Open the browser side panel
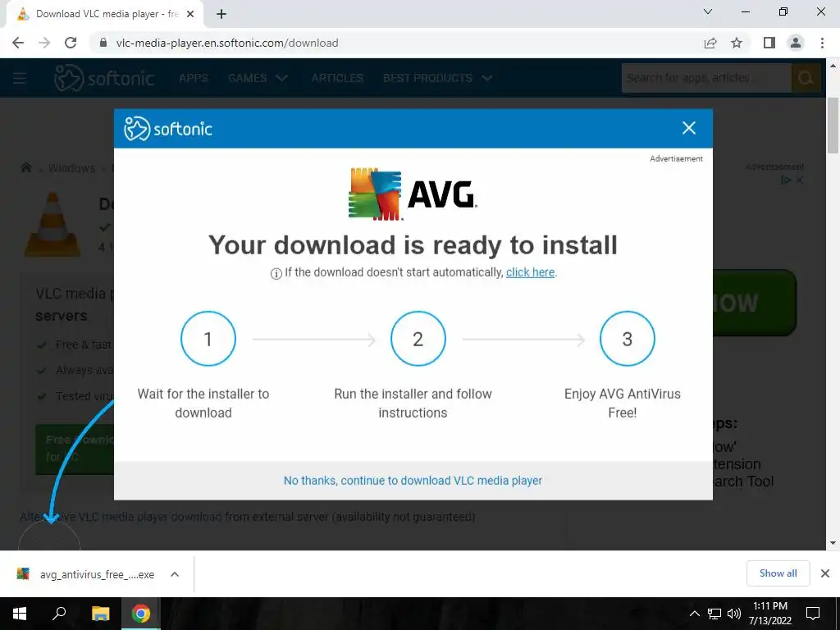 (769, 43)
